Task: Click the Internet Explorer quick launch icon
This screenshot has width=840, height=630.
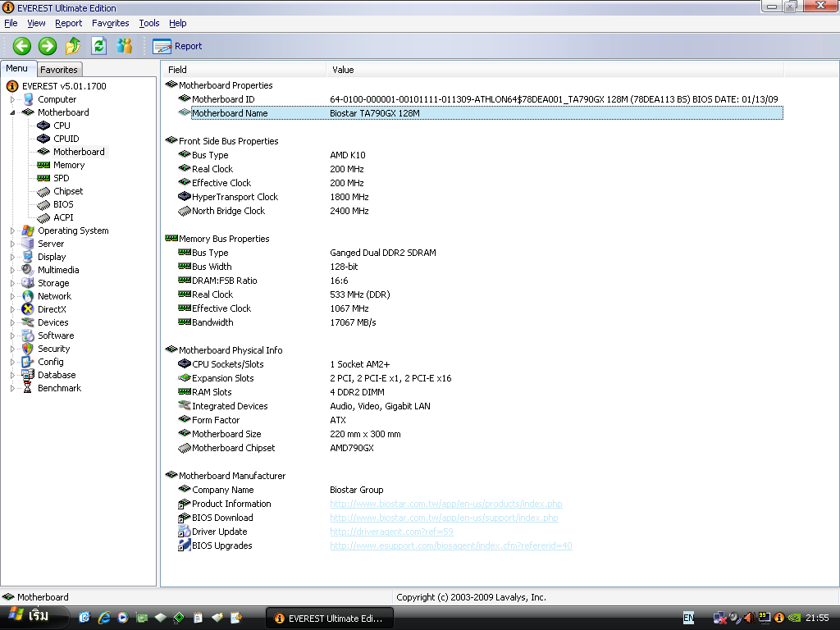Action: pyautogui.click(x=104, y=618)
